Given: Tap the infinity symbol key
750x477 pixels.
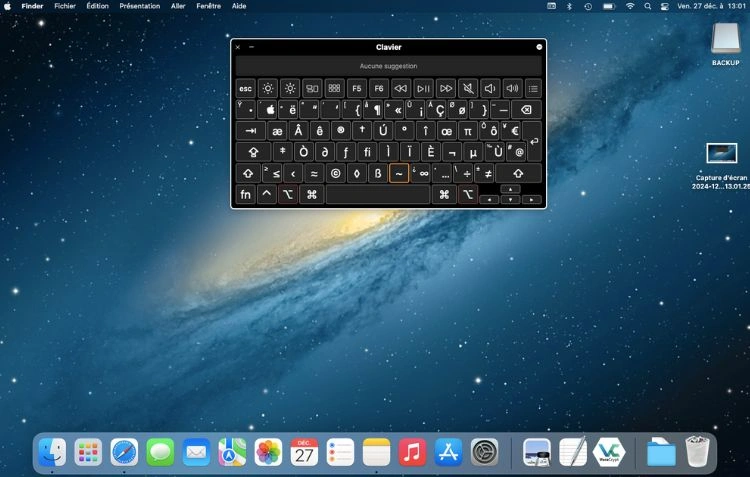Looking at the screenshot, I should point(421,173).
